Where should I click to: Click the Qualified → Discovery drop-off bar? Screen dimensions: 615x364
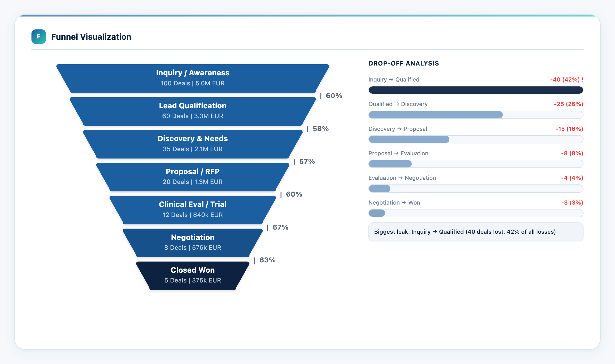(476, 115)
